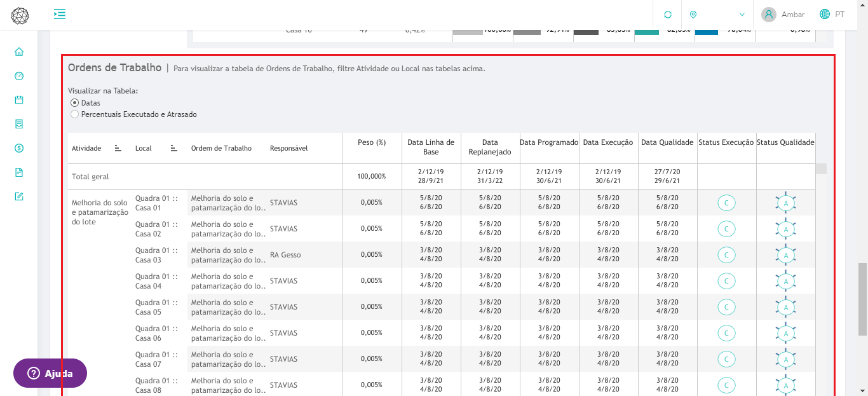The image size is (868, 396).
Task: Click execution status C icon for Casa 05
Action: click(726, 308)
